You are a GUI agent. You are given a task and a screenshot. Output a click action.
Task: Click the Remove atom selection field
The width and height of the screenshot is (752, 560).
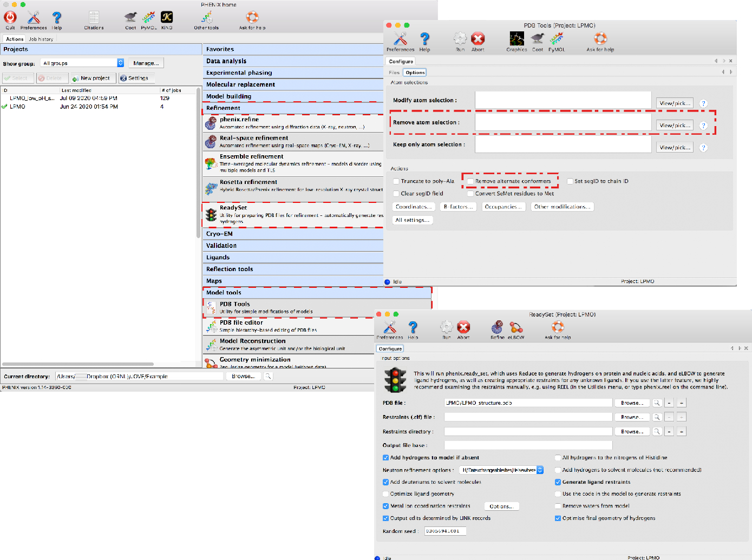[x=563, y=122]
